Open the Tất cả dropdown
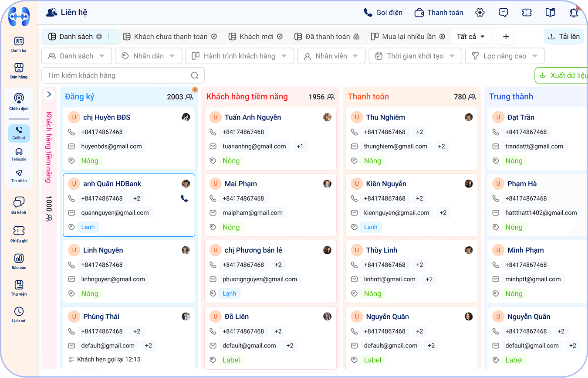The width and height of the screenshot is (588, 378). pyautogui.click(x=470, y=37)
